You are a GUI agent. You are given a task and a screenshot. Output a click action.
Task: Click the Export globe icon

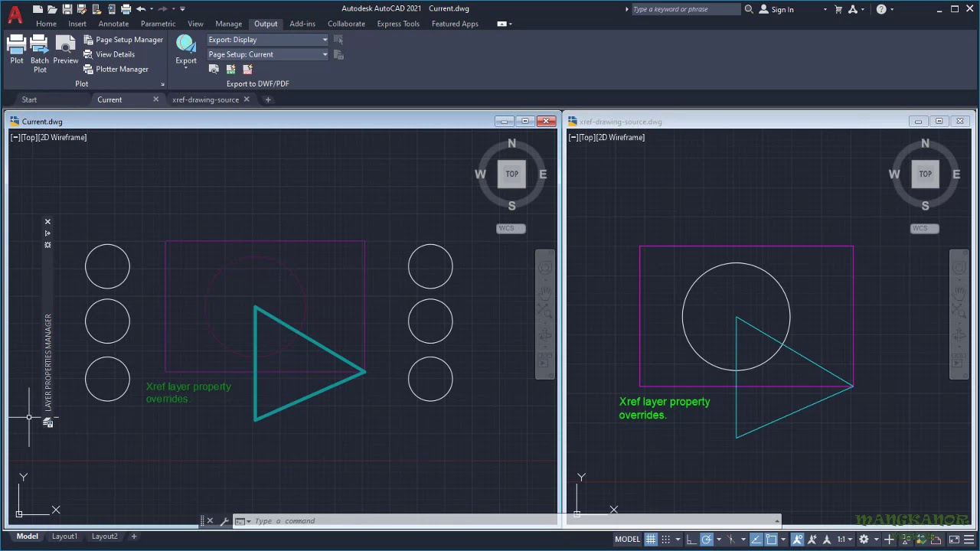point(186,44)
